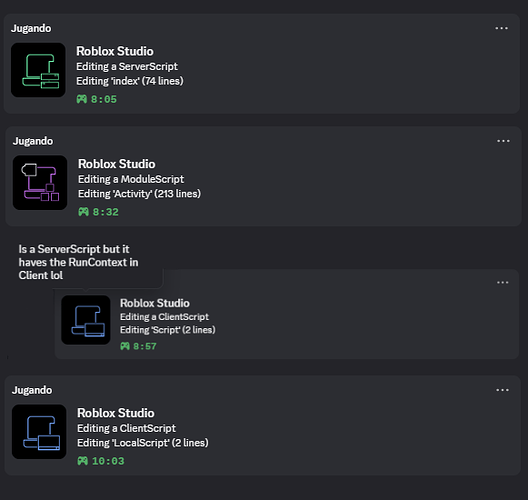Click the controller icon next to 10:03
Image resolution: width=528 pixels, height=500 pixels.
tap(82, 461)
